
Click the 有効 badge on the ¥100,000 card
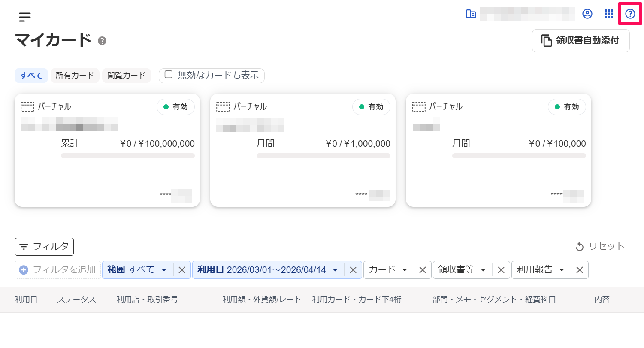pos(567,107)
